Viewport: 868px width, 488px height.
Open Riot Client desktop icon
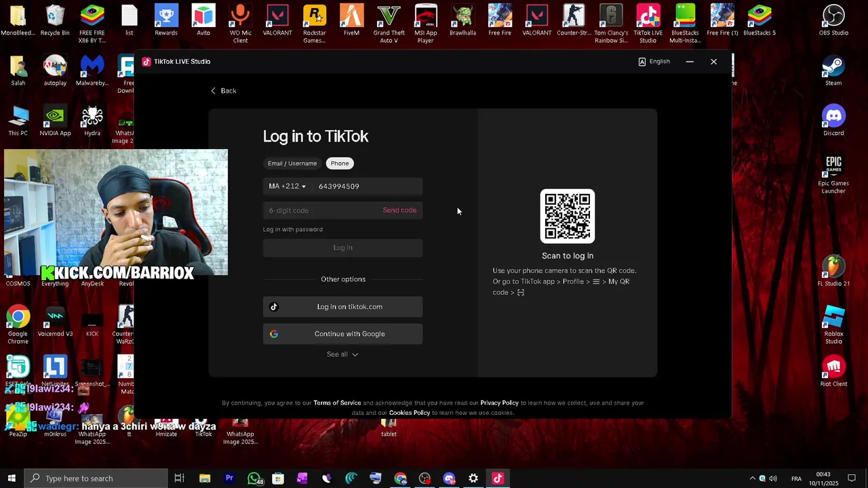[833, 371]
